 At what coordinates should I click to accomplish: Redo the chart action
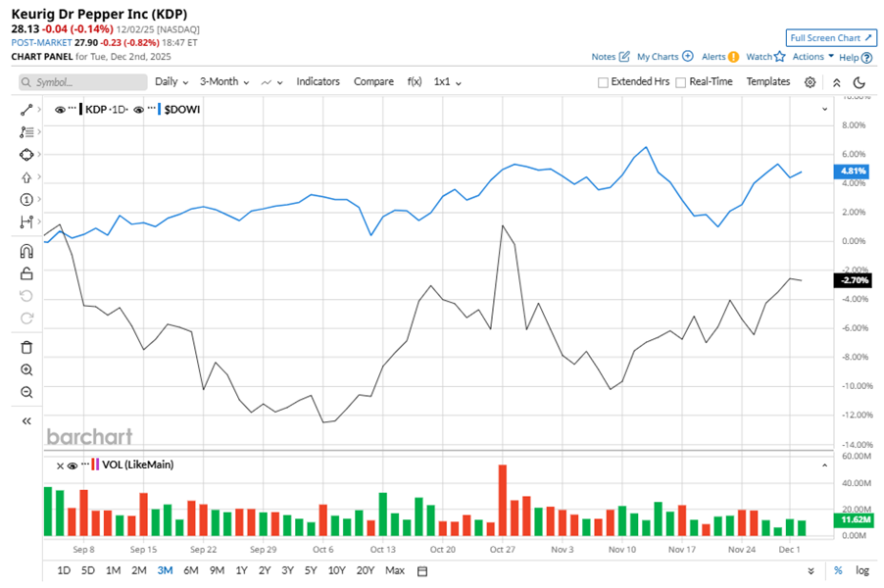[26, 318]
